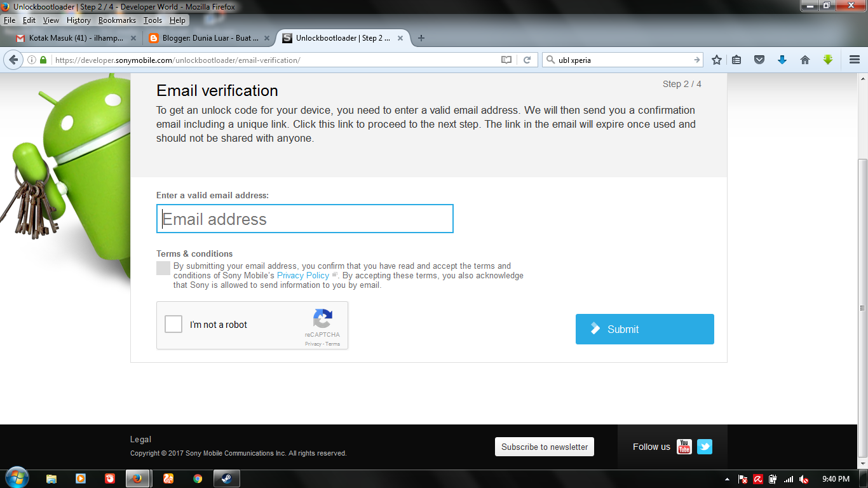Show hidden system tray icons
868x488 pixels.
(727, 479)
